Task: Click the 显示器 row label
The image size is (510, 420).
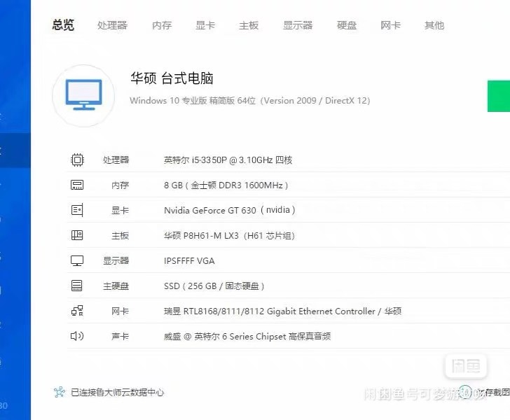Action: pyautogui.click(x=116, y=260)
